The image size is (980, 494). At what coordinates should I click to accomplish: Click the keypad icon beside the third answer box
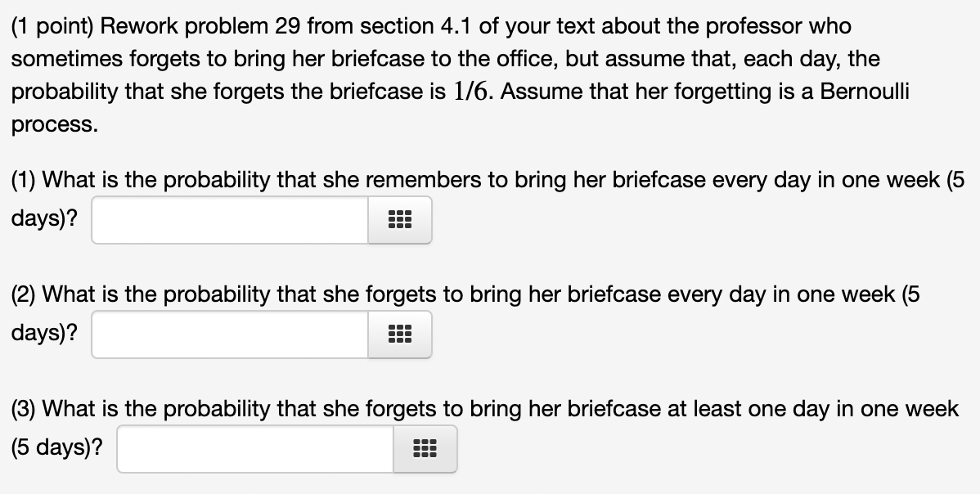click(x=425, y=448)
